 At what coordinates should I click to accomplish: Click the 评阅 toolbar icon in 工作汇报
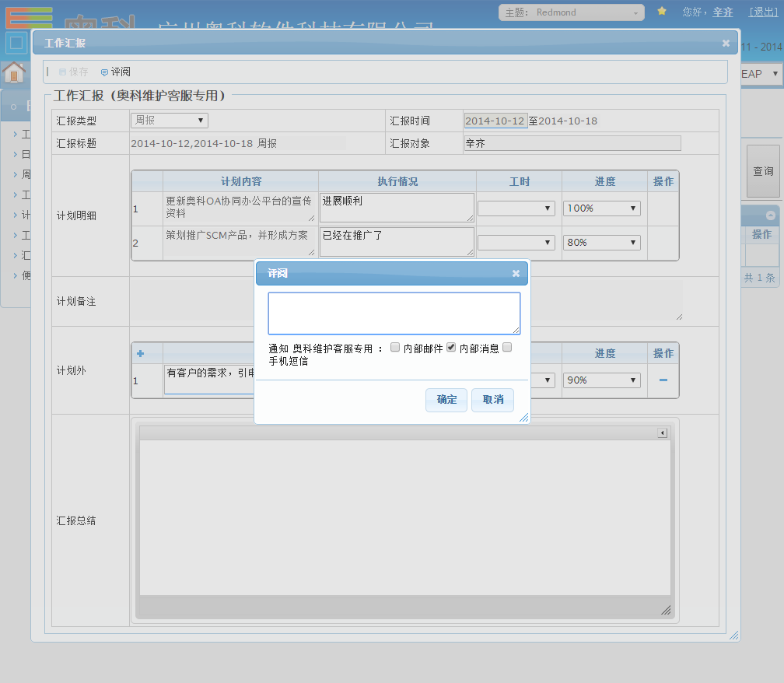coord(105,72)
